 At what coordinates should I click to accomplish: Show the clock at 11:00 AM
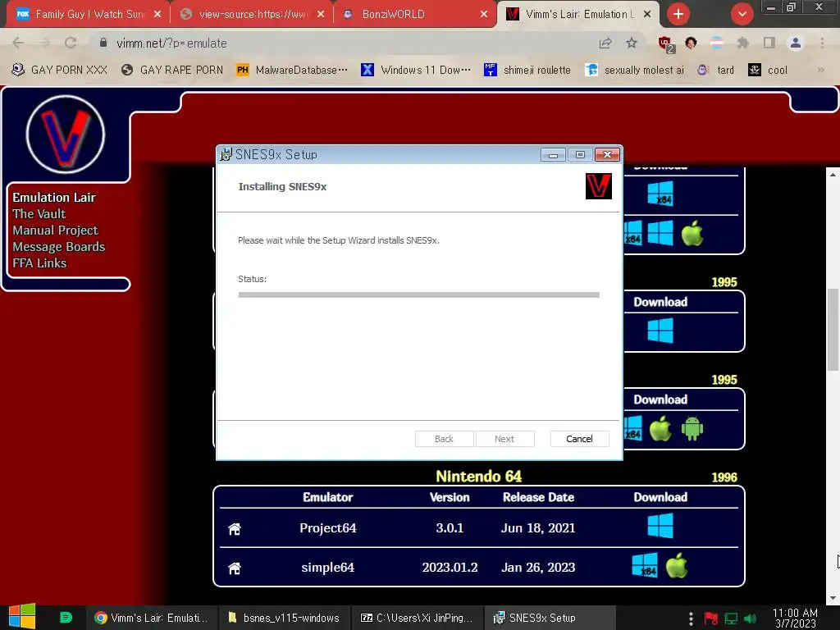[x=795, y=618]
